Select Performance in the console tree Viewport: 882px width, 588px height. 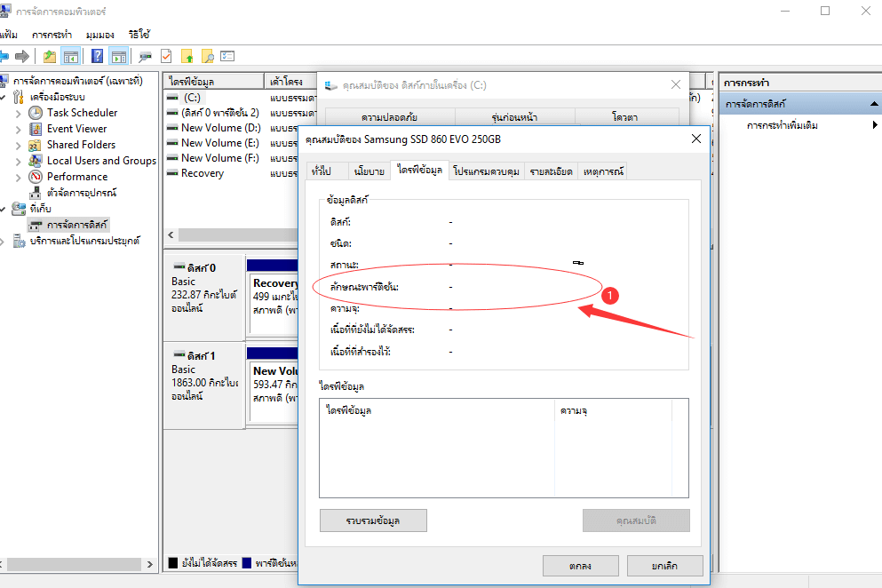pos(77,177)
